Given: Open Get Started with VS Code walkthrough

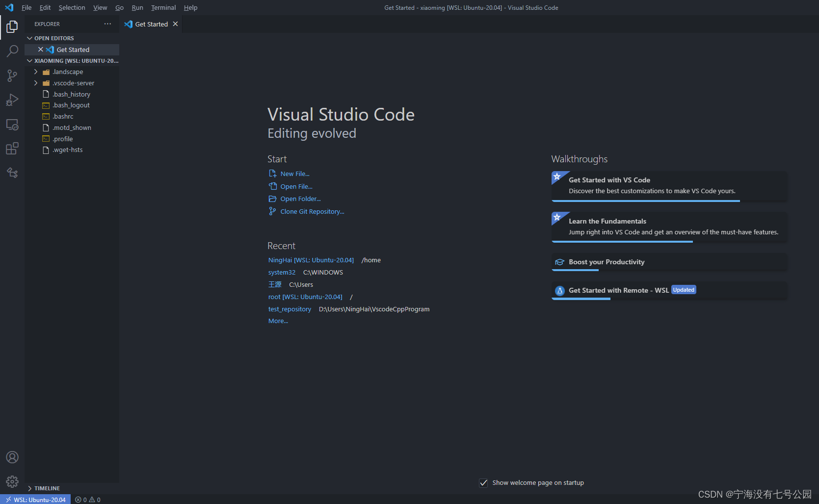Looking at the screenshot, I should (669, 186).
